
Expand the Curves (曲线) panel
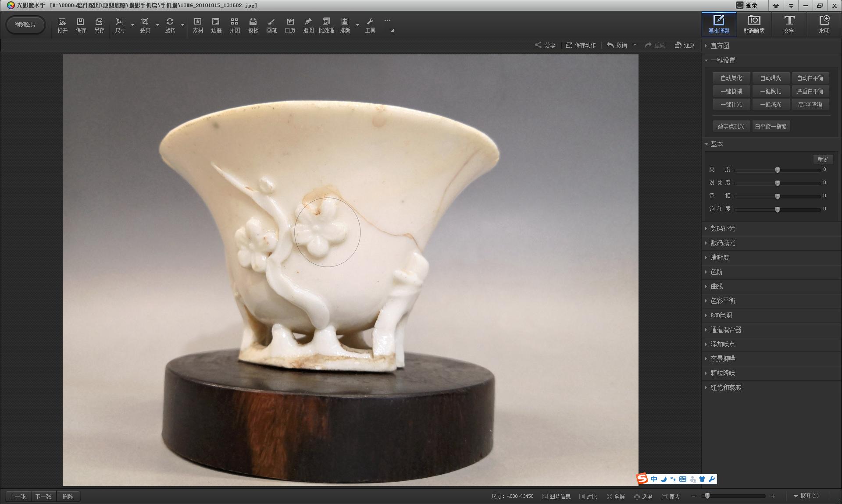coord(717,286)
